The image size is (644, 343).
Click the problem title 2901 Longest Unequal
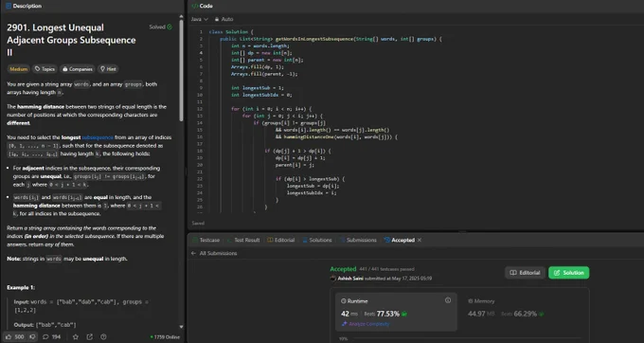click(x=71, y=40)
